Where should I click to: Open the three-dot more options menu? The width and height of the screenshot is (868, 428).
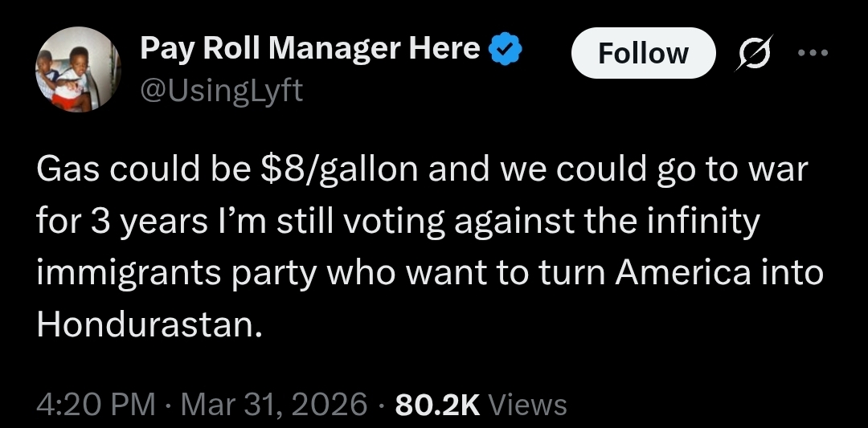(813, 52)
